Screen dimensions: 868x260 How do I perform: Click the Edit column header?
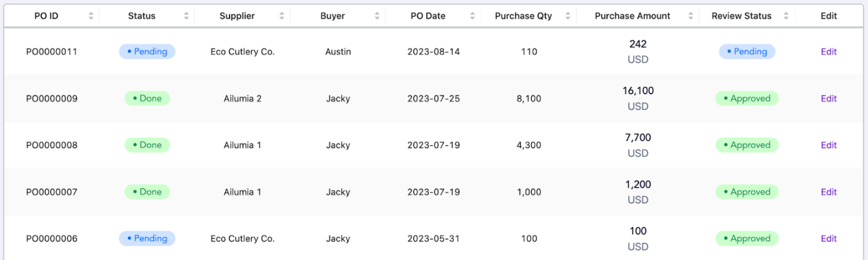tap(829, 16)
